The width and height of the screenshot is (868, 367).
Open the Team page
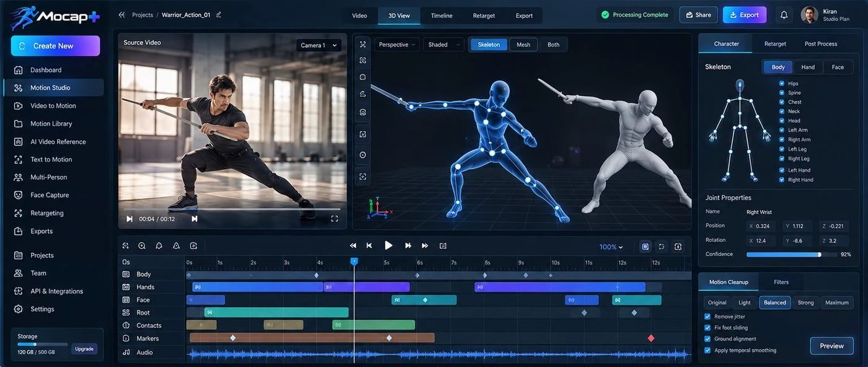[53, 273]
